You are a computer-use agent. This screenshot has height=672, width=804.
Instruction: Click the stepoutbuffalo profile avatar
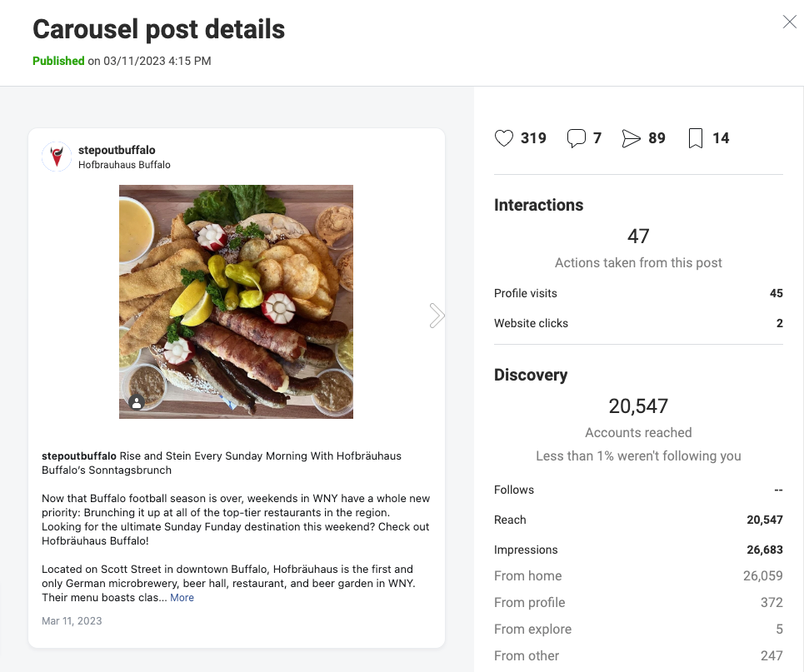[57, 157]
